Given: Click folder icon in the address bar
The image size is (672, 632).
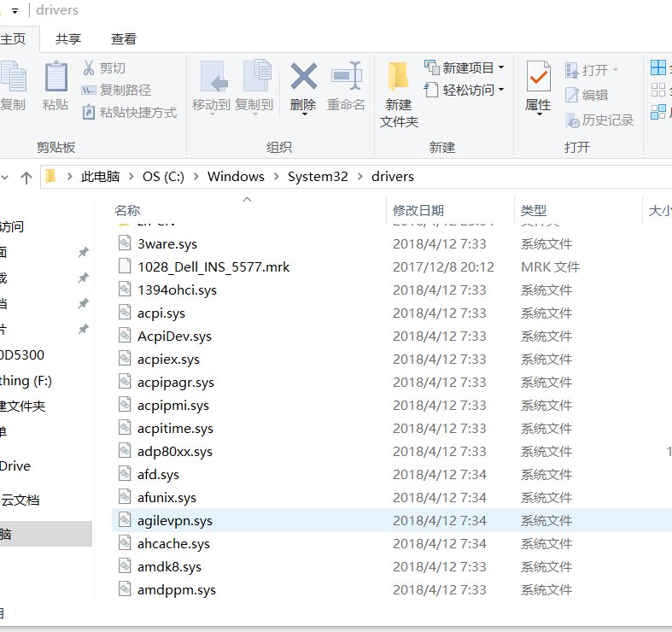Looking at the screenshot, I should (x=51, y=176).
